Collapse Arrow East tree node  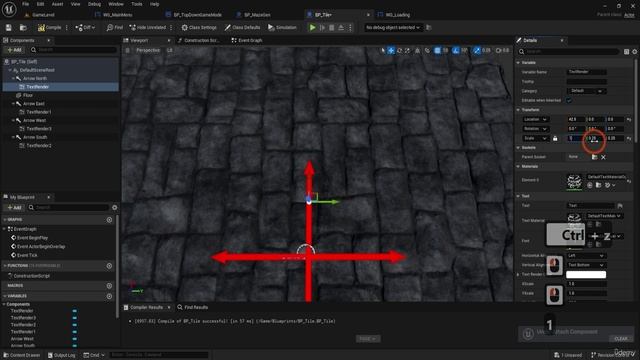click(13, 104)
